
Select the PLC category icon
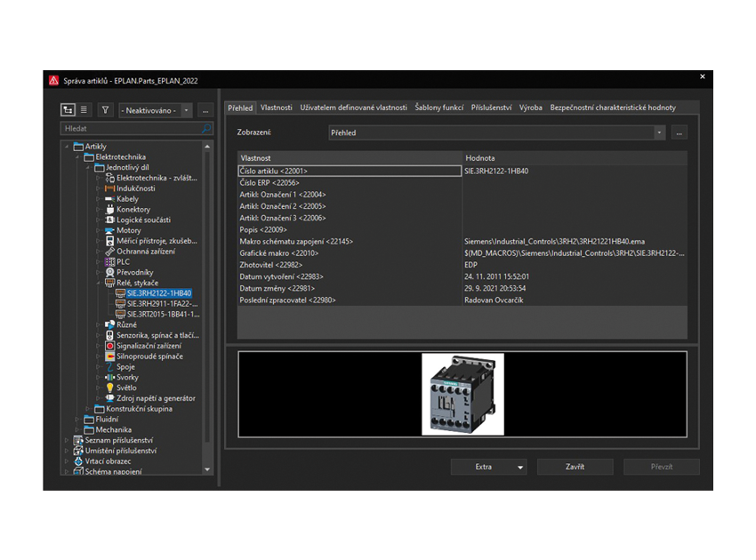(x=110, y=261)
